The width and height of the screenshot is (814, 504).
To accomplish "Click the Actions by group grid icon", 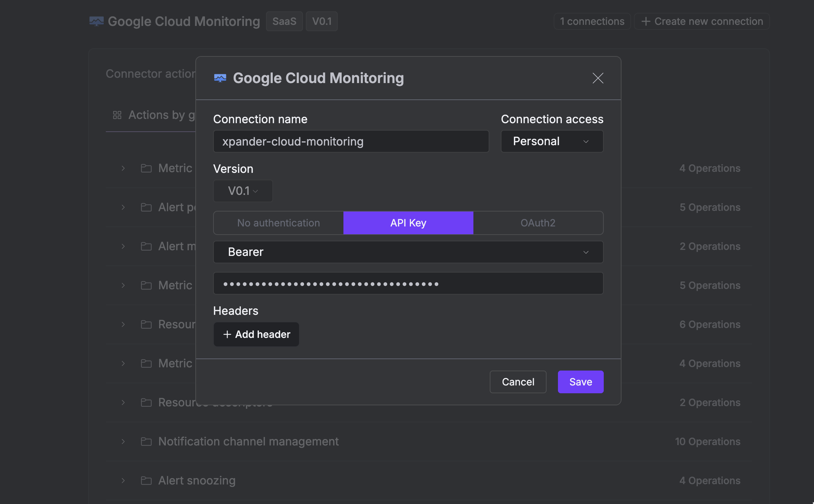I will 117,115.
